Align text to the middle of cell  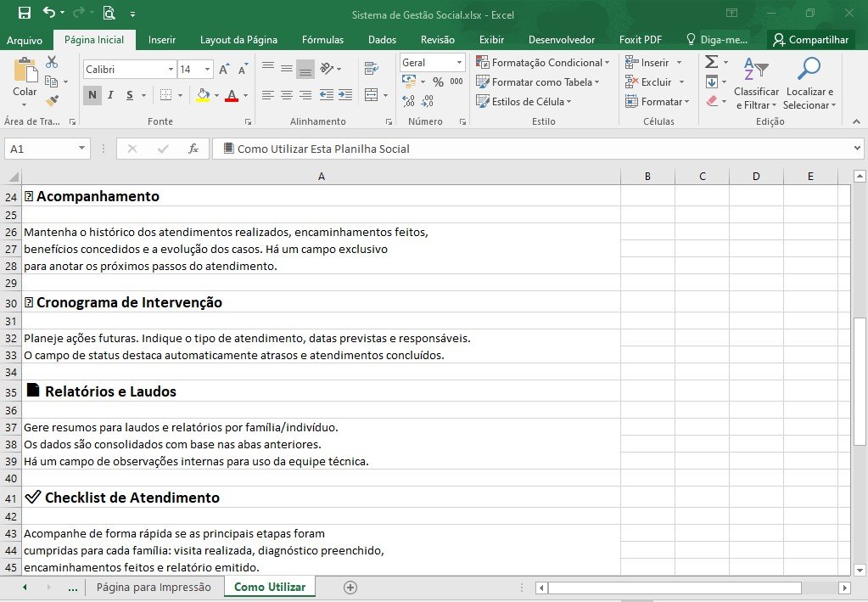pos(287,68)
